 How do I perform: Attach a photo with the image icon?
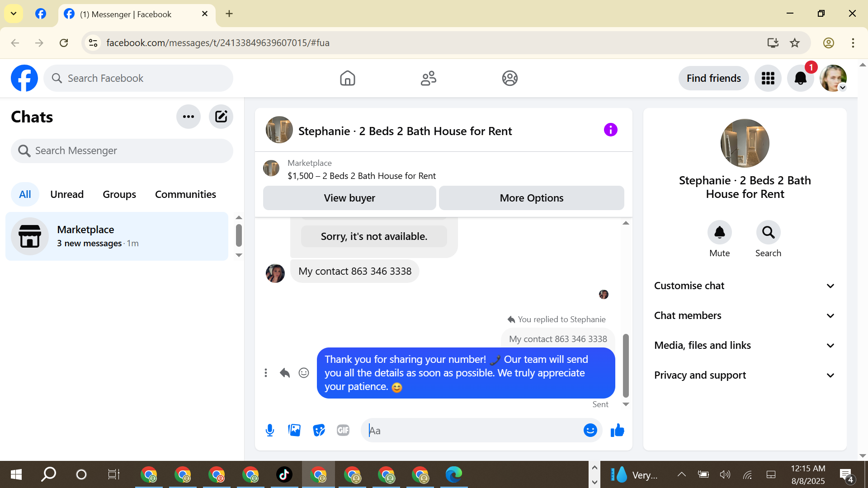(x=294, y=430)
